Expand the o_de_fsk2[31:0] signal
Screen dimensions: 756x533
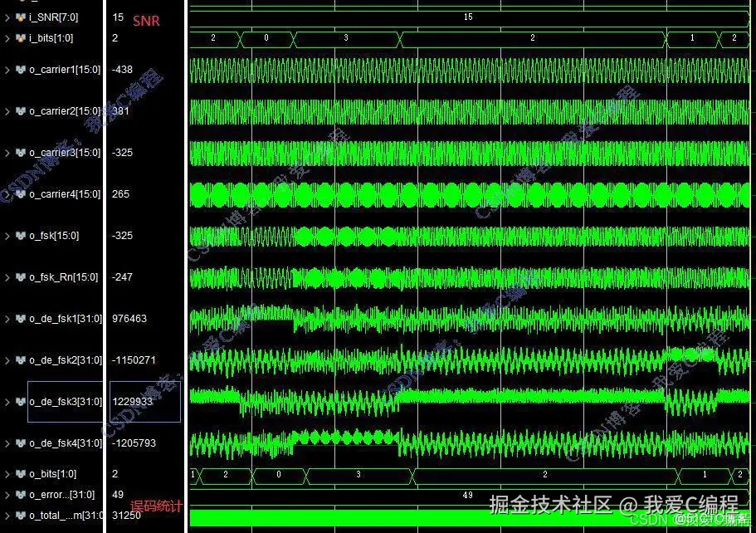(7, 360)
